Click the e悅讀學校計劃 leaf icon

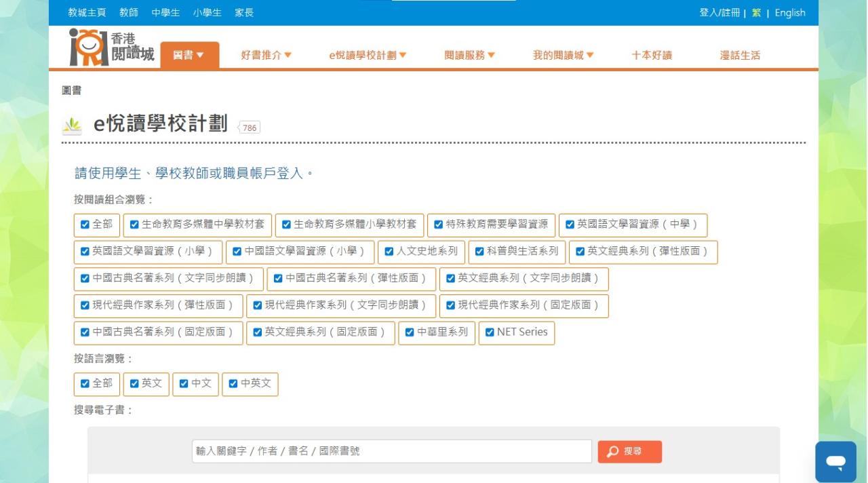coord(72,125)
